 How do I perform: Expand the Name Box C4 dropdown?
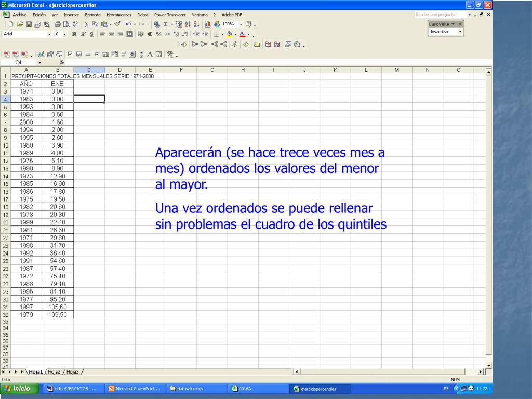(x=39, y=63)
